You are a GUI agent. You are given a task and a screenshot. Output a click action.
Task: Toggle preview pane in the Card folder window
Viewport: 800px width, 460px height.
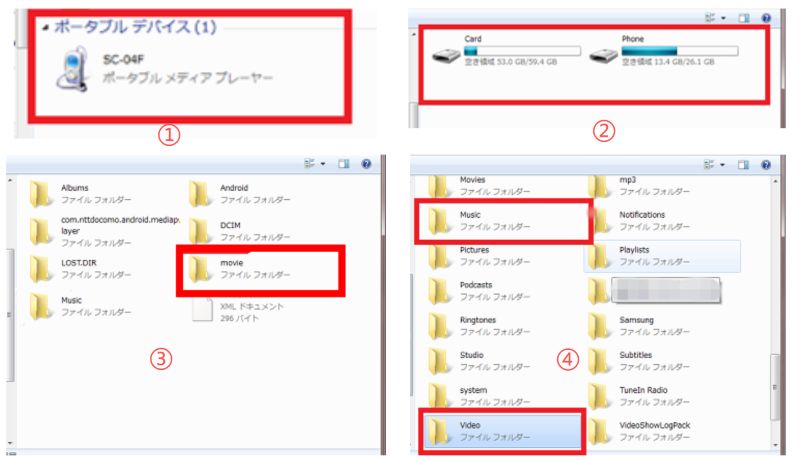[344, 164]
